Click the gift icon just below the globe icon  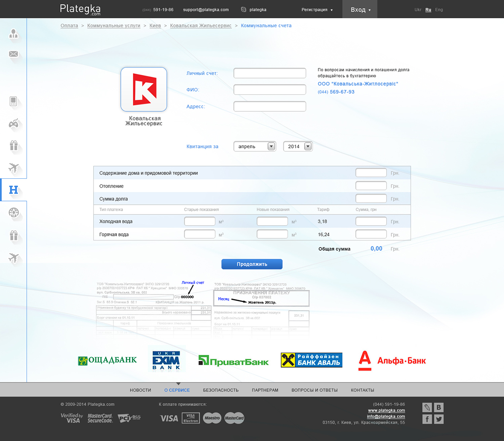14,235
